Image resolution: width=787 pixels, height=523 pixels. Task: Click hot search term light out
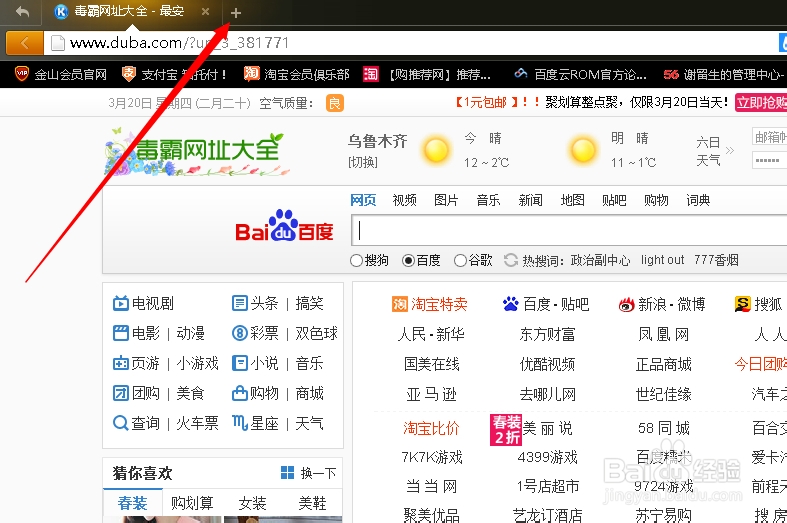point(662,260)
